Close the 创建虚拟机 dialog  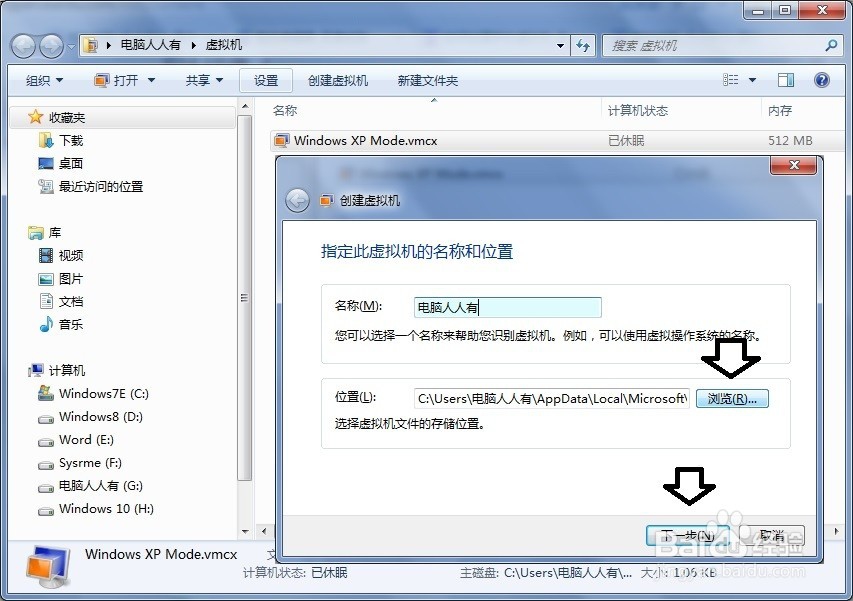(x=794, y=165)
